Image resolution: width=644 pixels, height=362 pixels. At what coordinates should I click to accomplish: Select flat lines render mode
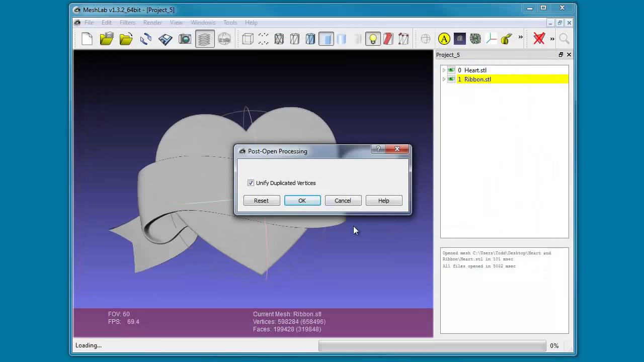tap(310, 39)
